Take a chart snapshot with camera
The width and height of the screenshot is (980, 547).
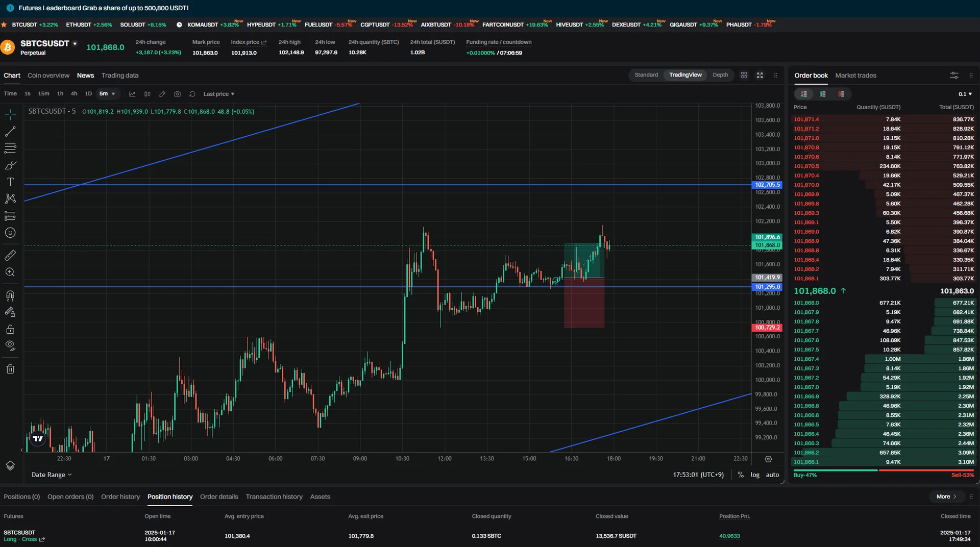coord(177,94)
